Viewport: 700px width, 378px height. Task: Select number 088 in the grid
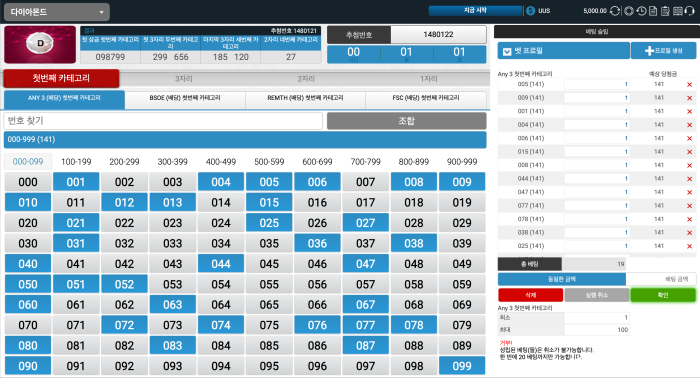tap(414, 345)
